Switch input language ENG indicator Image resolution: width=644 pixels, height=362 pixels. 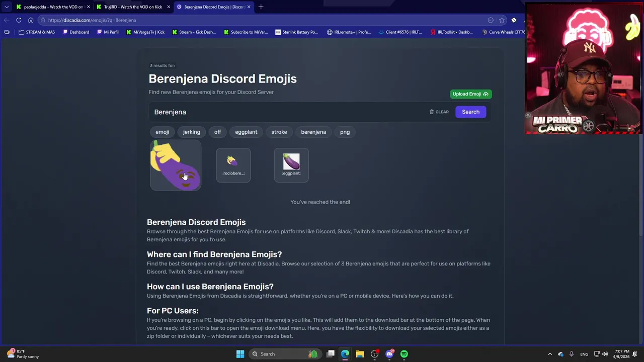point(584,354)
